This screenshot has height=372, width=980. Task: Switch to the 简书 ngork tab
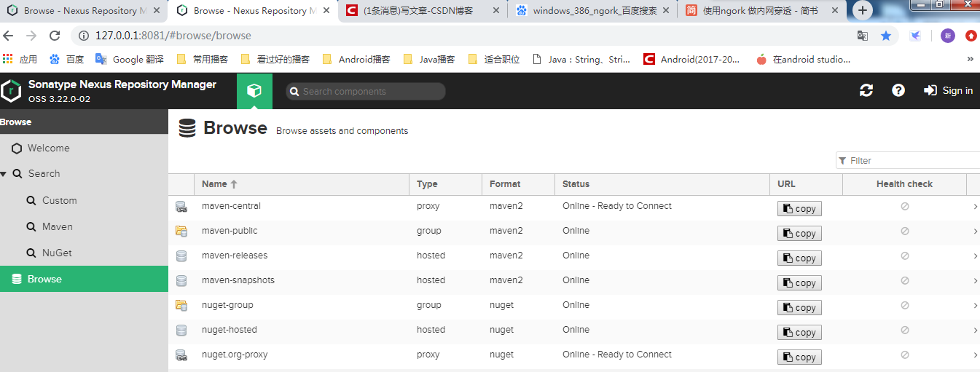[762, 11]
